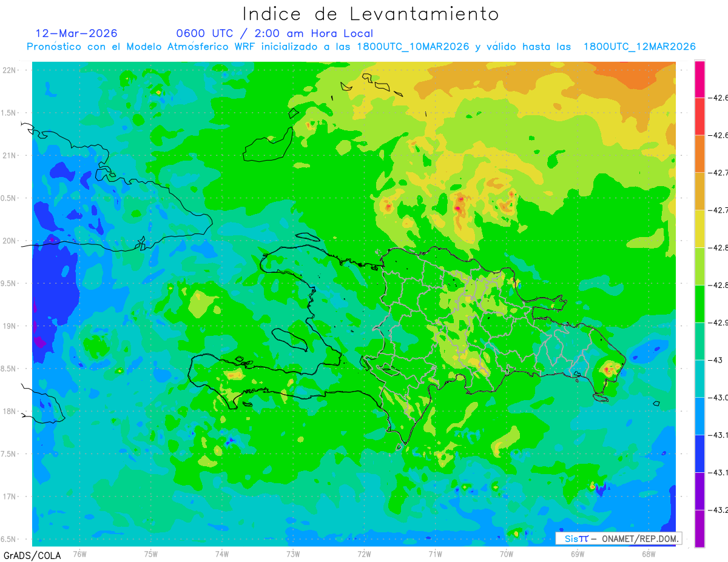Click the 76W longitude label

79,553
